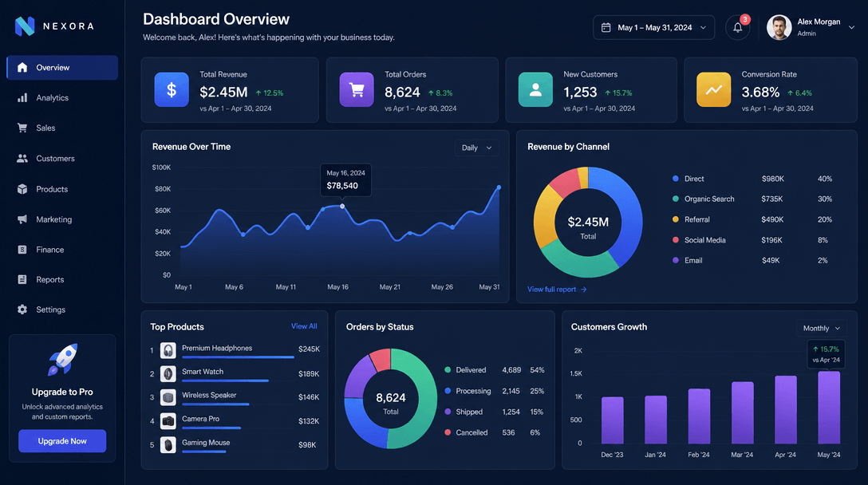
Task: Open the Monthly dropdown in Customers Growth
Action: [822, 329]
